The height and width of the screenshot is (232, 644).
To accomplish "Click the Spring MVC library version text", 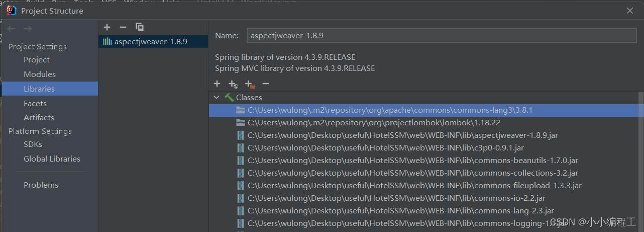I will click(295, 68).
